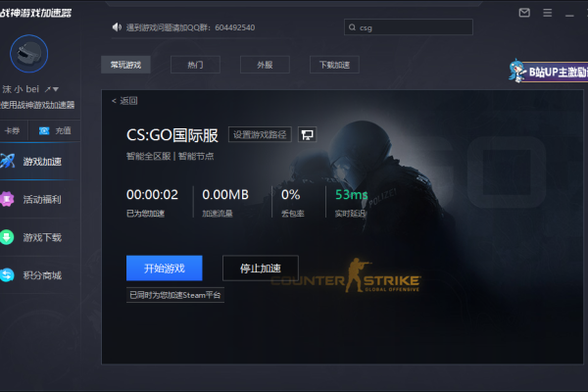Open the mail messages icon
Image resolution: width=588 pixels, height=392 pixels.
524,13
